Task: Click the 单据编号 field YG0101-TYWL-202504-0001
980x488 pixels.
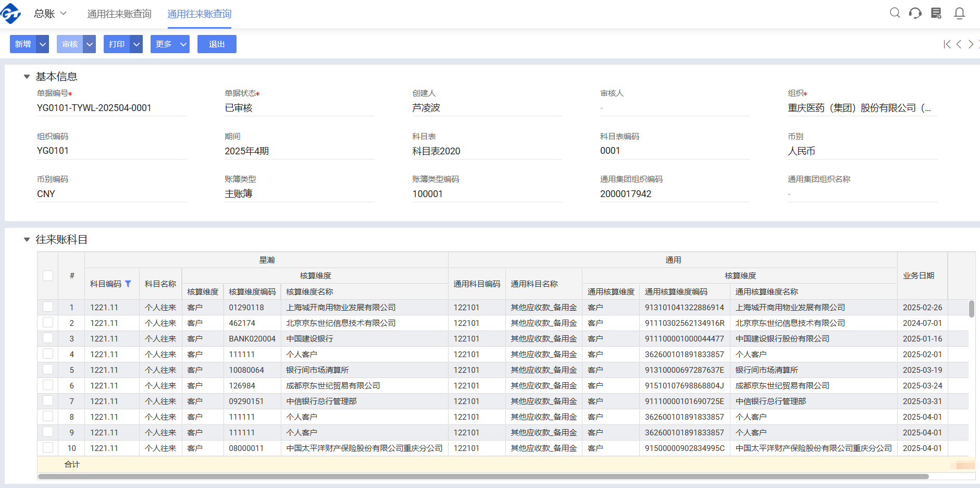Action: pyautogui.click(x=111, y=108)
